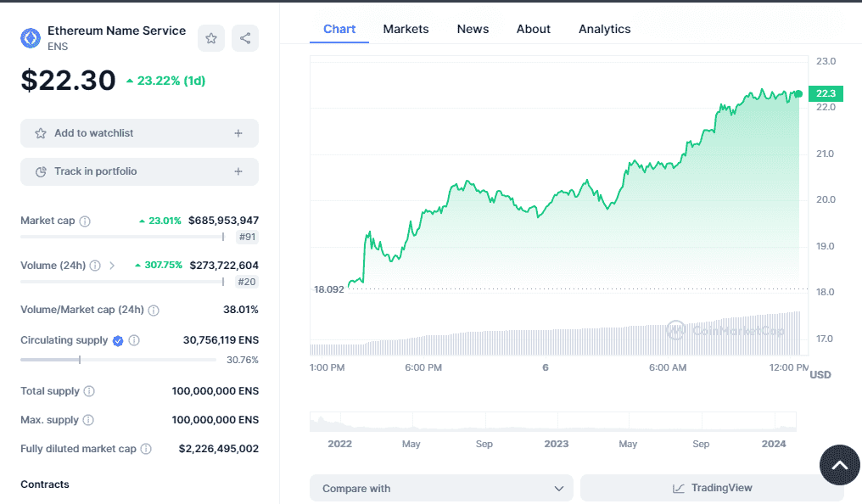Open the TradingView chart button
Image resolution: width=862 pixels, height=504 pixels.
pyautogui.click(x=711, y=488)
